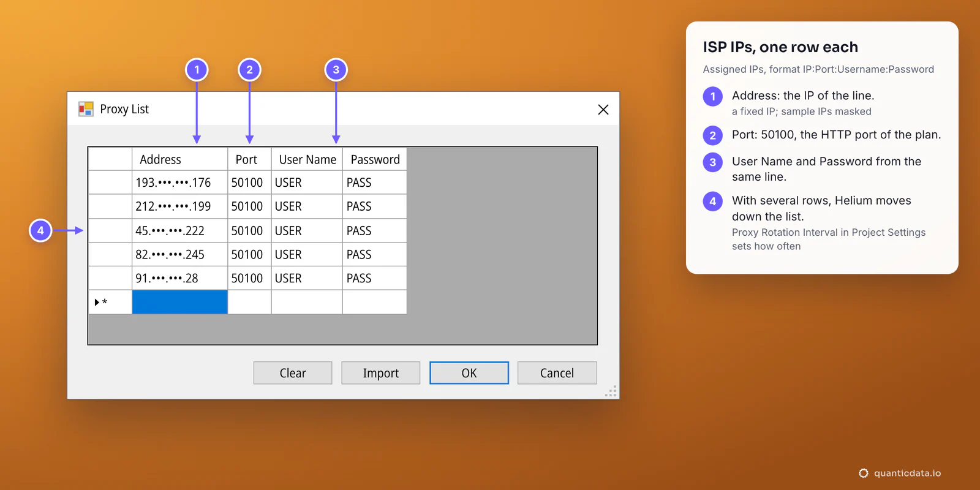
Task: Click address cell 212.•••.•••.199
Action: pos(180,206)
